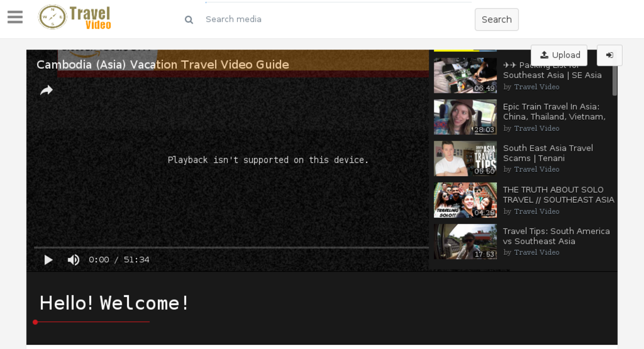Viewport: 644px width, 349px height.
Task: Click the packing list video thumbnail (06:49)
Action: click(x=465, y=75)
